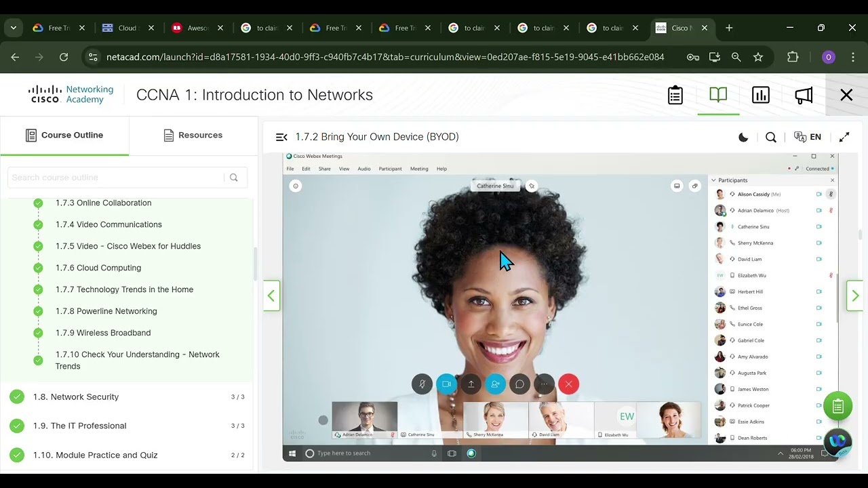Open Webex Share menu
The height and width of the screenshot is (488, 868).
coord(325,169)
